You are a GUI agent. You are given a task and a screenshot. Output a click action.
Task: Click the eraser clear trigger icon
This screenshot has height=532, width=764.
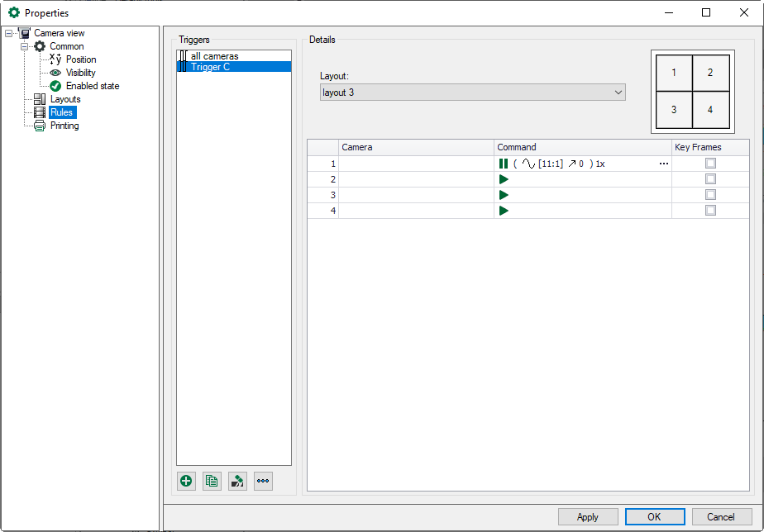(x=237, y=481)
